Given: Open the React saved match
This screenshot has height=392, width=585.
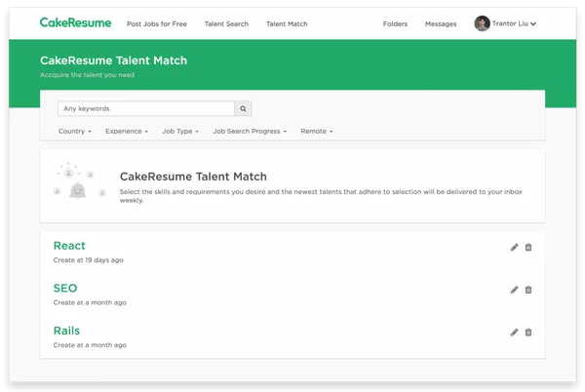Looking at the screenshot, I should coord(69,246).
